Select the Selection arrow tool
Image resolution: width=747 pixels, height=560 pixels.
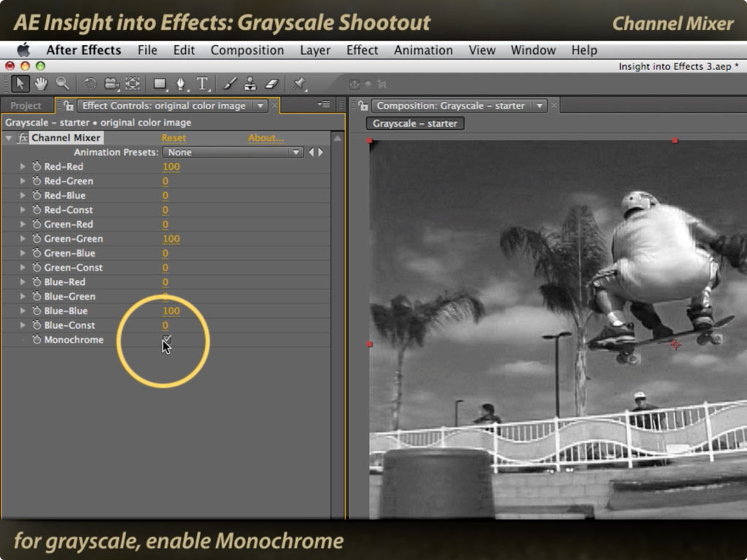pyautogui.click(x=20, y=84)
